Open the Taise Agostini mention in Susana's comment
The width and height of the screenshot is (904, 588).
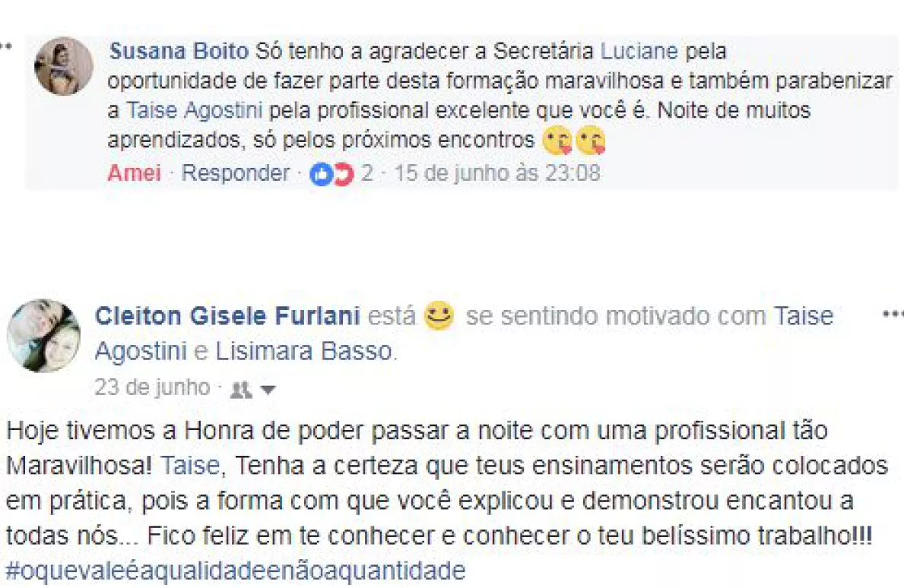click(x=195, y=111)
